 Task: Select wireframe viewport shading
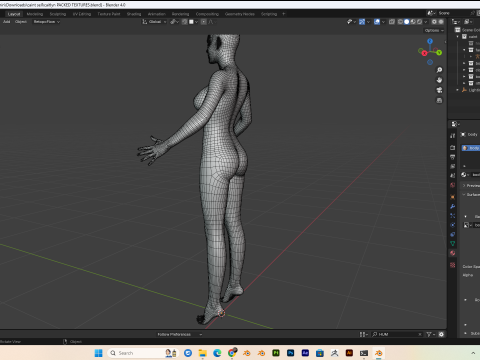[x=400, y=22]
